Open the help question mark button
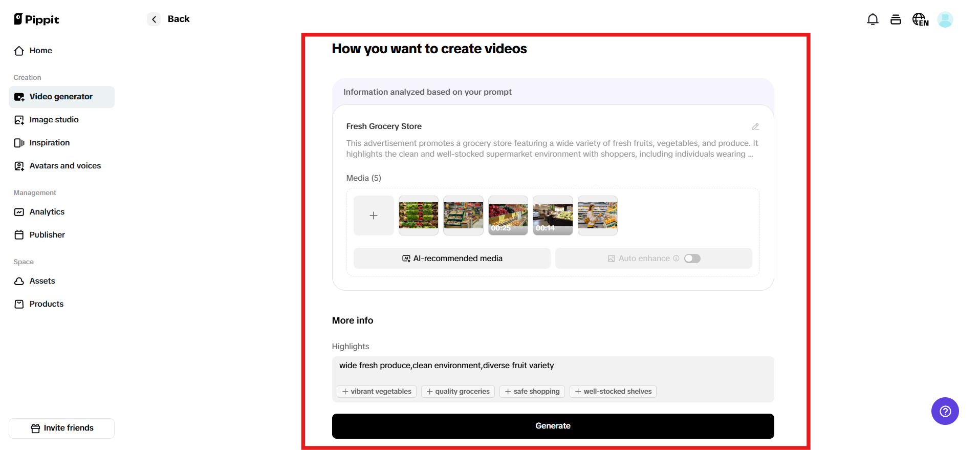 [x=945, y=411]
